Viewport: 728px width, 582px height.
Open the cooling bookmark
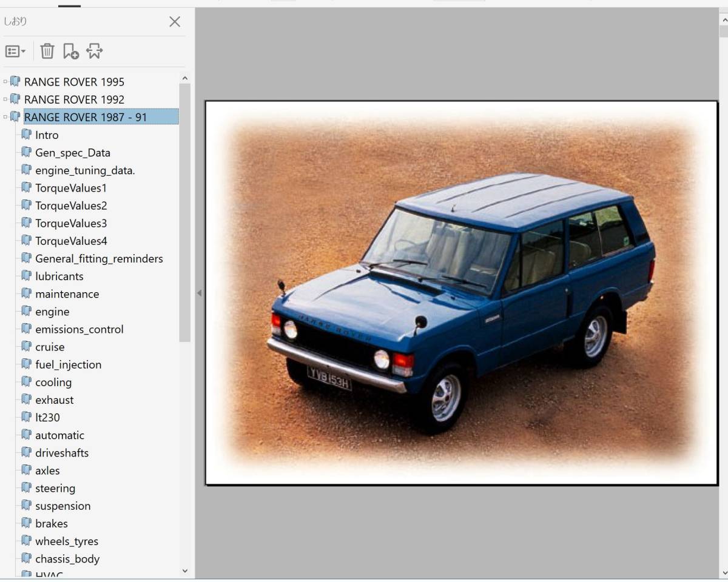(53, 383)
